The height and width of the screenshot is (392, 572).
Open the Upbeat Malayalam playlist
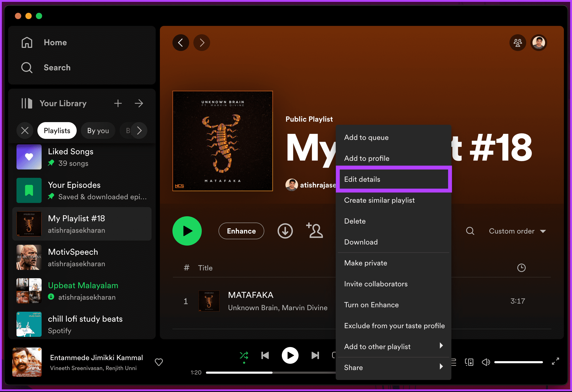[82, 291]
